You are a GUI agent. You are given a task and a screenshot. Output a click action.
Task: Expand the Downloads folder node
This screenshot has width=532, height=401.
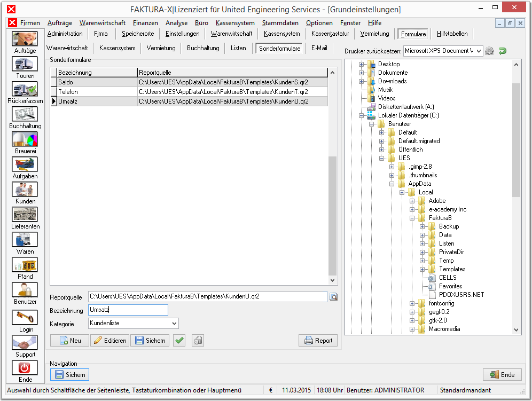pos(361,81)
